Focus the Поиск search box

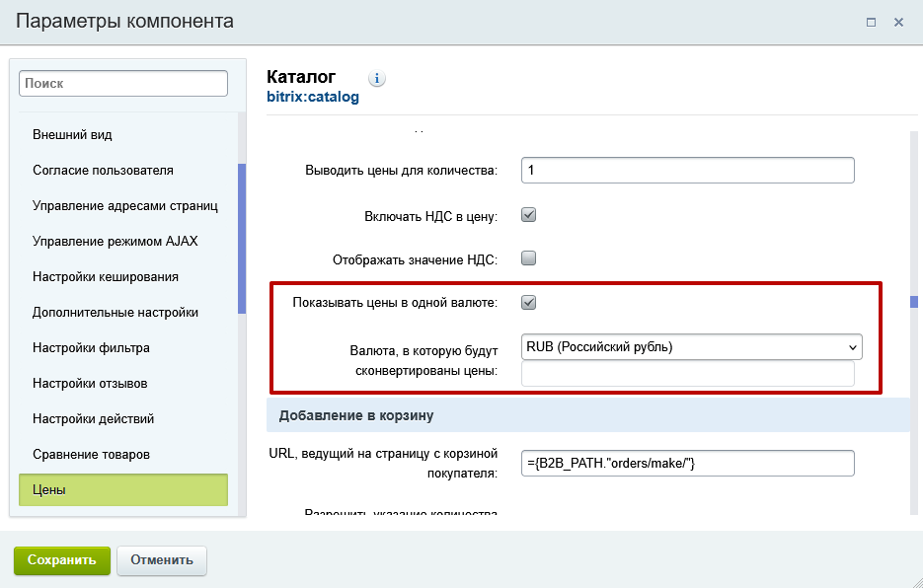point(122,83)
